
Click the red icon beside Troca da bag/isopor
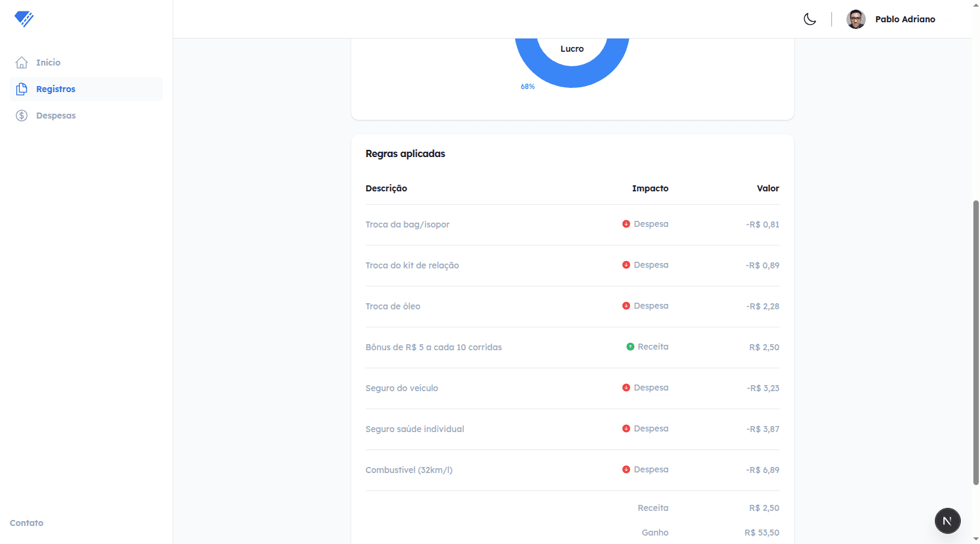[626, 224]
